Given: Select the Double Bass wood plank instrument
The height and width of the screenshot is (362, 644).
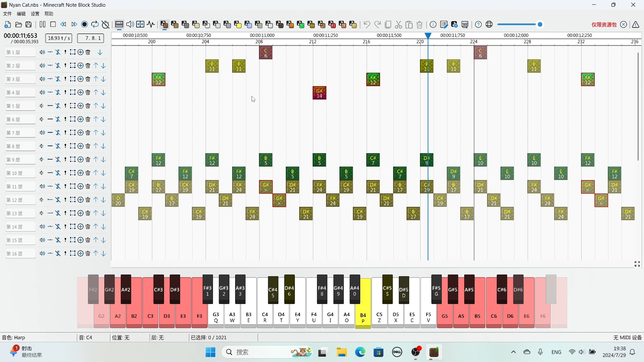Looking at the screenshot, I should point(175,24).
